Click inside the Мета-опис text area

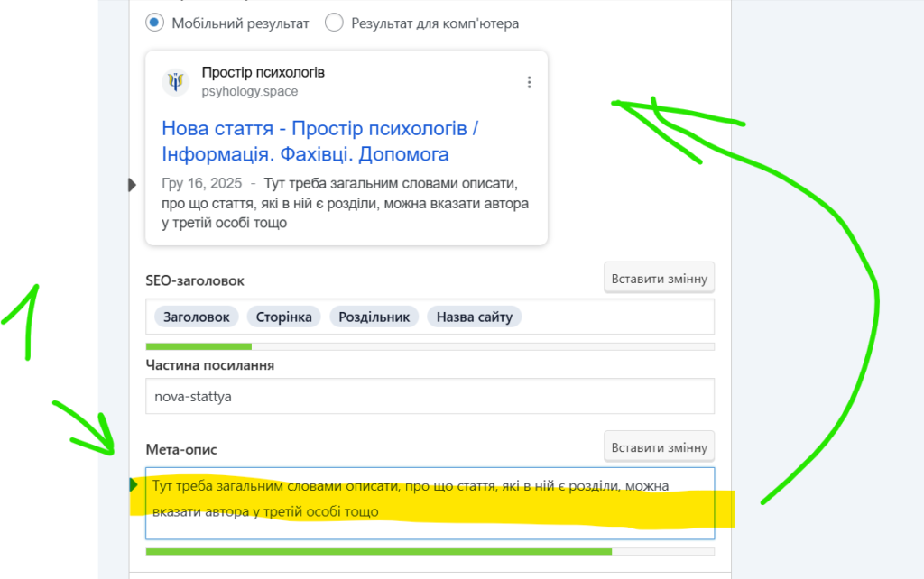(430, 501)
